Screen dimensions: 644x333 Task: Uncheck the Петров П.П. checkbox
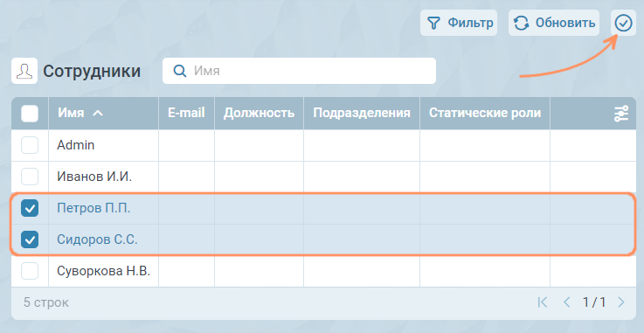click(30, 208)
